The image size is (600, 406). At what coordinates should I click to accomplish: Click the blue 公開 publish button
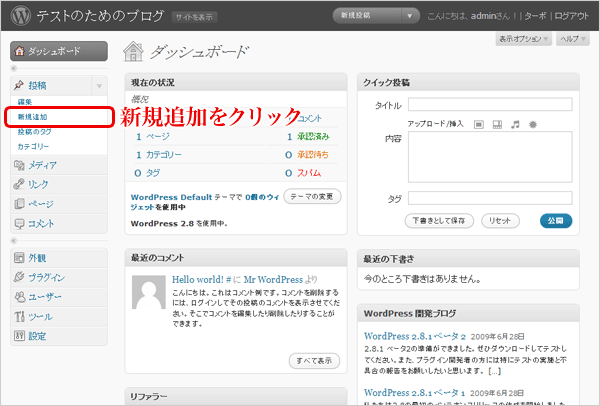[x=556, y=221]
